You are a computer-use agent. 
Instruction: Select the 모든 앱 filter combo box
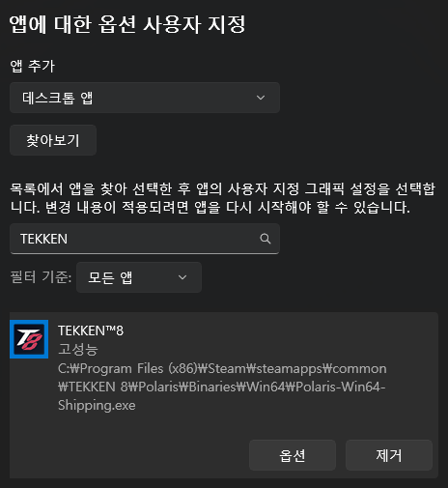pos(139,277)
